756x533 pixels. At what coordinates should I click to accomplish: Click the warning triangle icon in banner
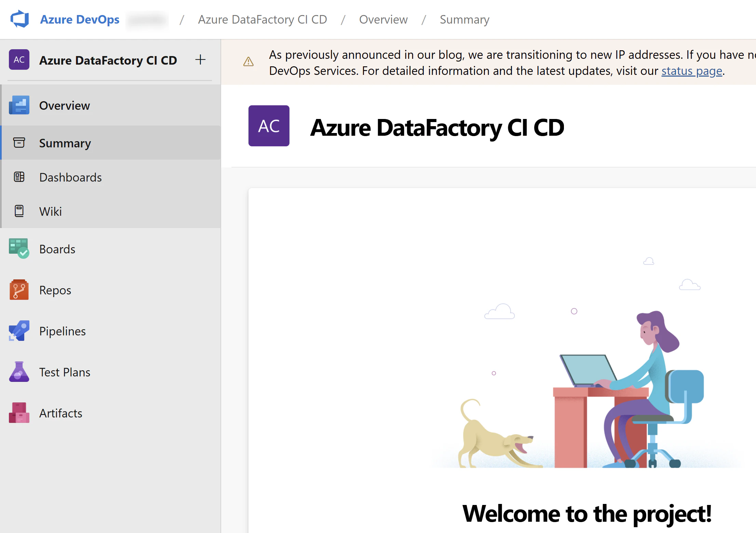pos(248,62)
